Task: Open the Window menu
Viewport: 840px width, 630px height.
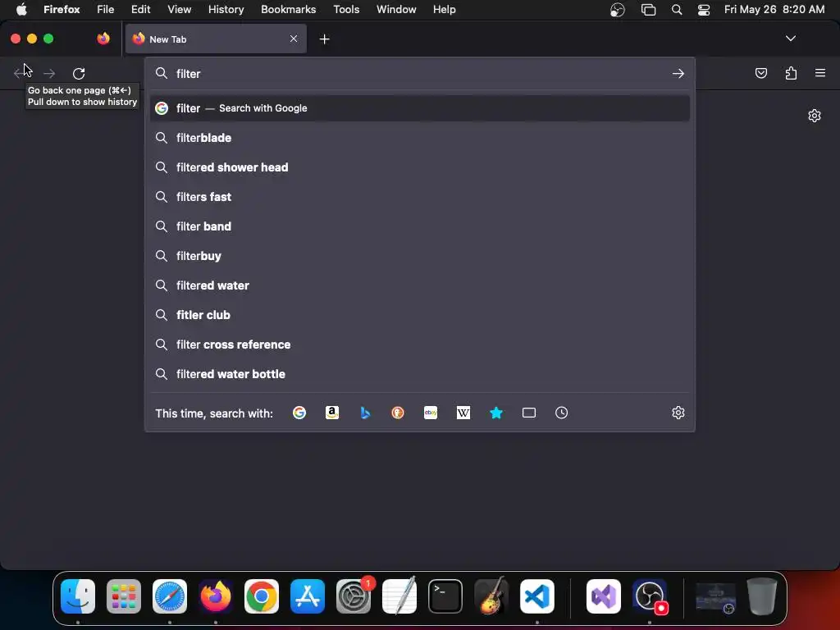Action: point(396,10)
